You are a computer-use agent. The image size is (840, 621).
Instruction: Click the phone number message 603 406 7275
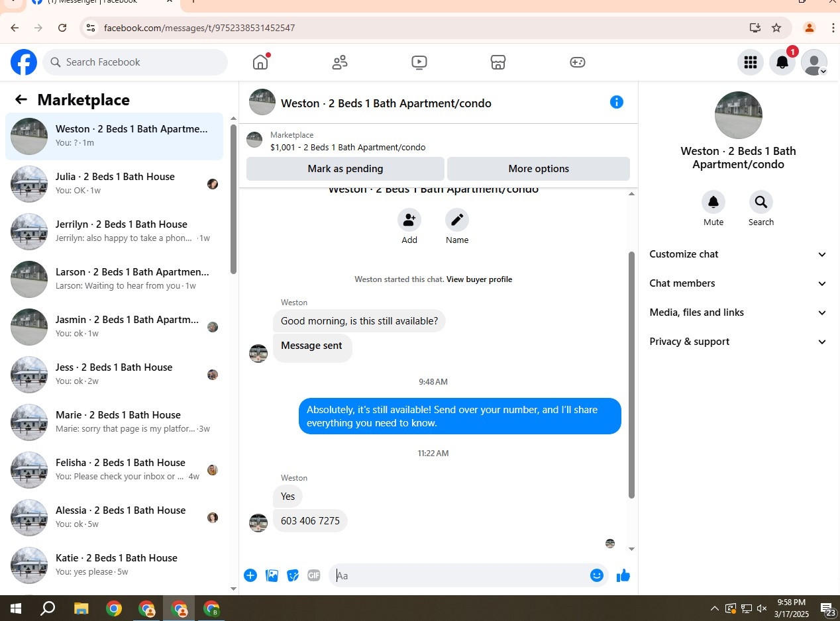[x=310, y=521]
